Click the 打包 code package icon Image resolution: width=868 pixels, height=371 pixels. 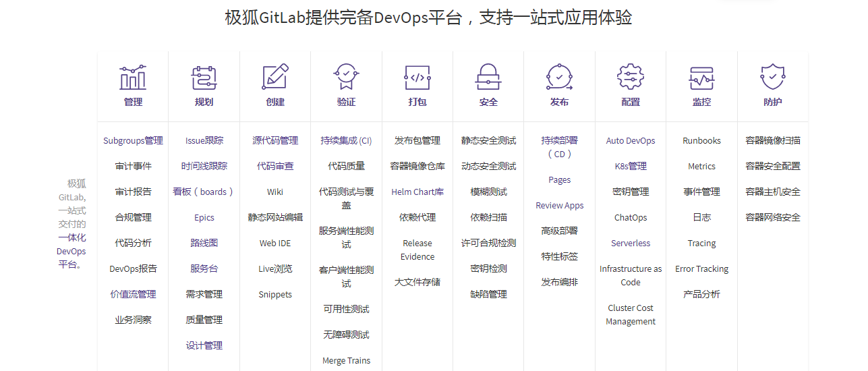(x=417, y=78)
